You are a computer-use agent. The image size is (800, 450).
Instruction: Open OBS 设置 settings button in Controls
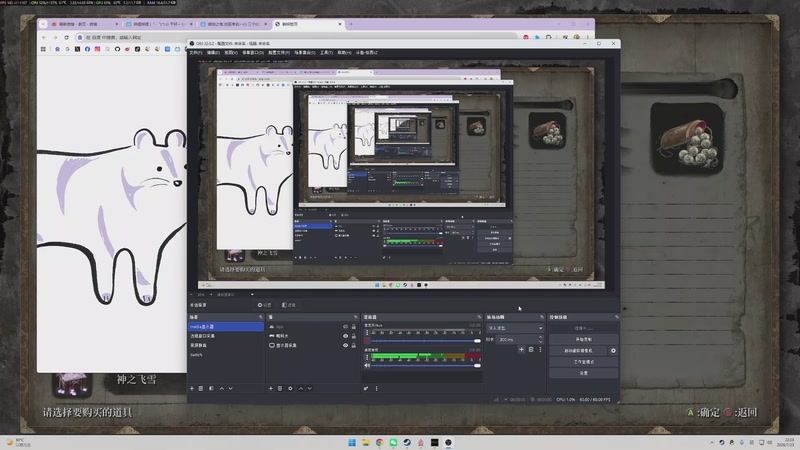[584, 373]
